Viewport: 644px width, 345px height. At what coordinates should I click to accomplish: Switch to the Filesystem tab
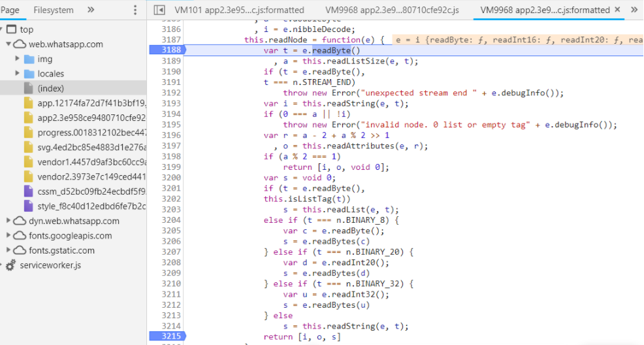54,10
